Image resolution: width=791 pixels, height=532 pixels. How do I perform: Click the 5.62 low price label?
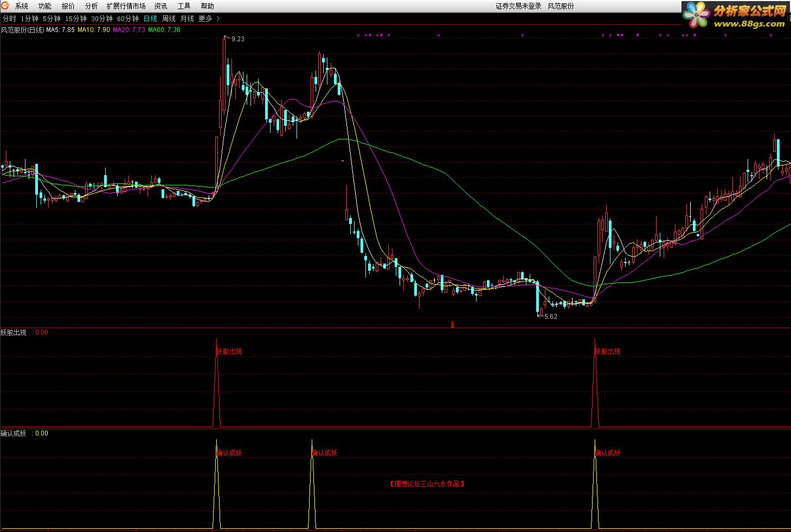[x=551, y=317]
